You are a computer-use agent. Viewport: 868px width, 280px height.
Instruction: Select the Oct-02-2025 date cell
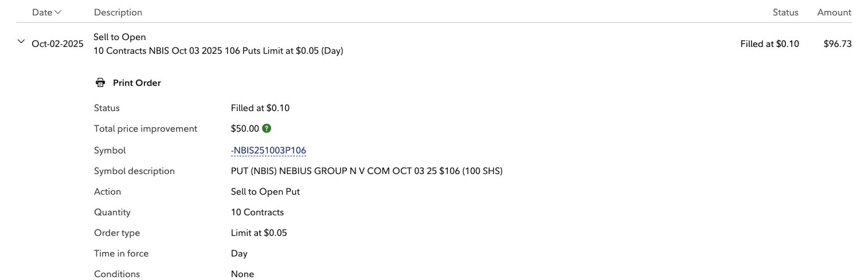(57, 44)
